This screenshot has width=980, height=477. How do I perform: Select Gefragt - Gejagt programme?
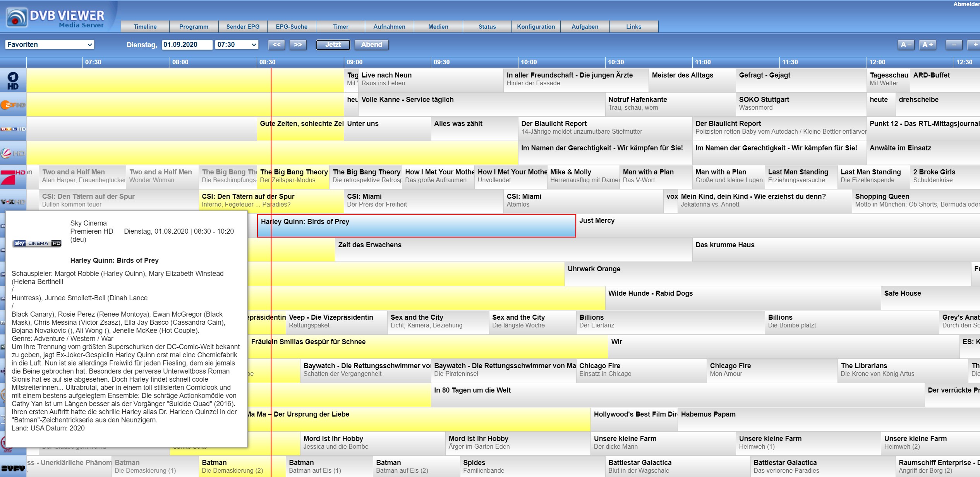tap(801, 80)
